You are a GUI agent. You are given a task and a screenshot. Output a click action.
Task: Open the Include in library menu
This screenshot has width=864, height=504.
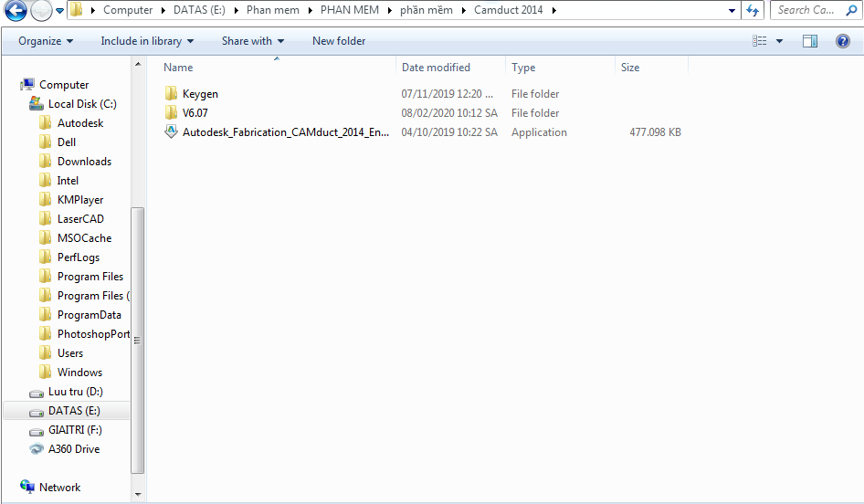[147, 41]
